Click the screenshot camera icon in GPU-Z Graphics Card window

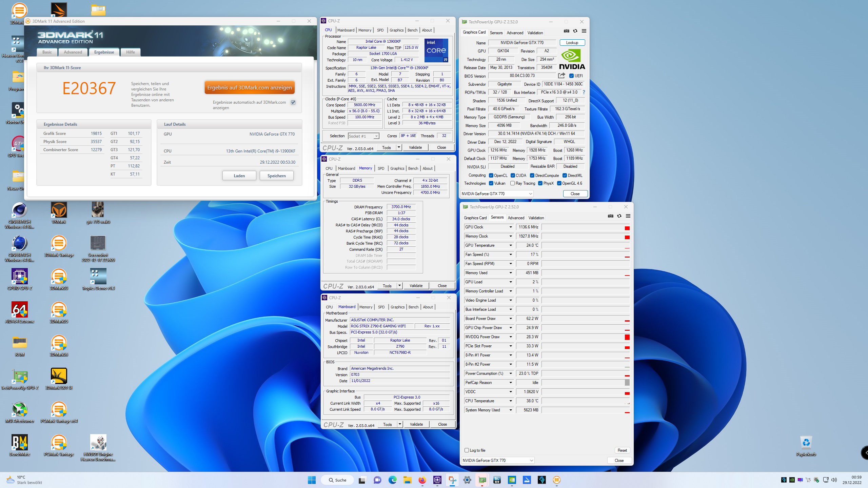coord(566,31)
